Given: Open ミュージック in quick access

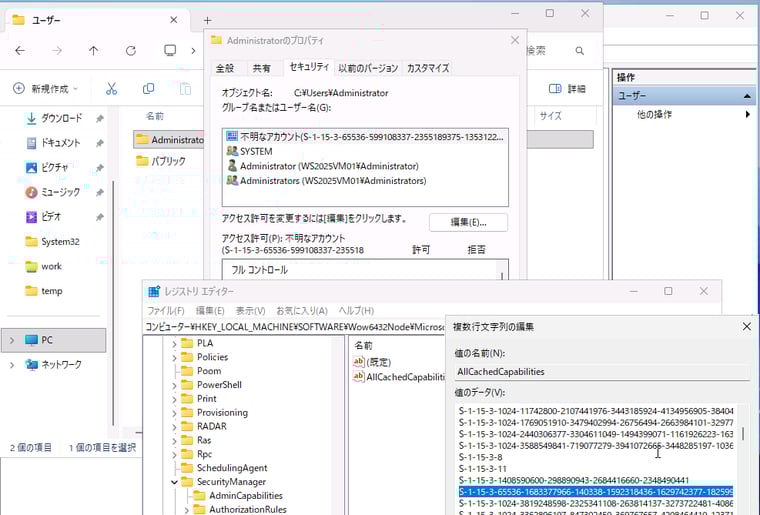Looking at the screenshot, I should (x=61, y=192).
